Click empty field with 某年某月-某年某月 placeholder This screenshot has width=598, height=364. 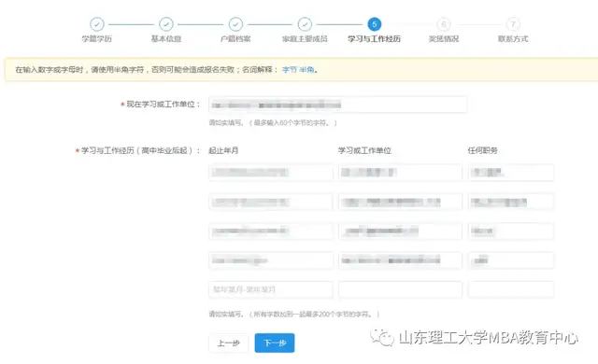tap(271, 289)
